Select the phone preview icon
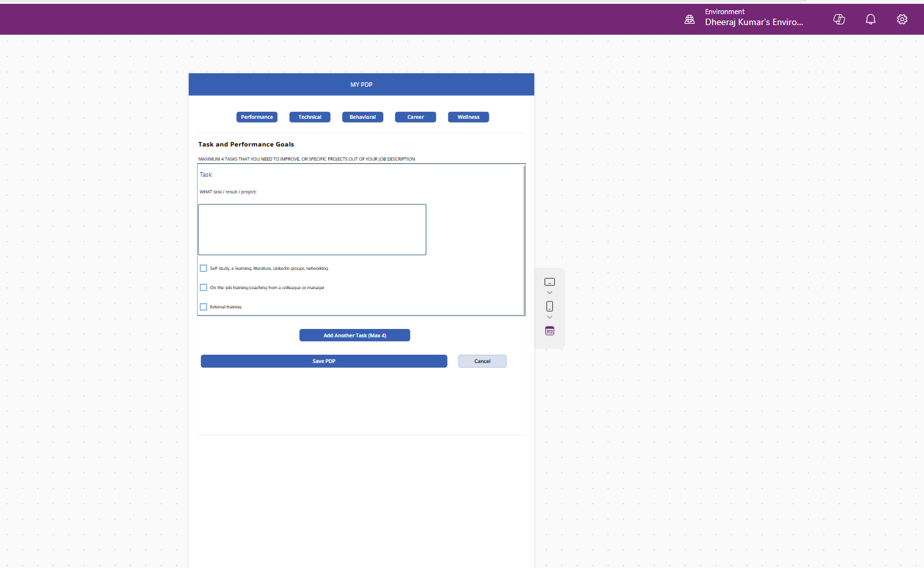Viewport: 924px width, 568px height. click(x=550, y=306)
